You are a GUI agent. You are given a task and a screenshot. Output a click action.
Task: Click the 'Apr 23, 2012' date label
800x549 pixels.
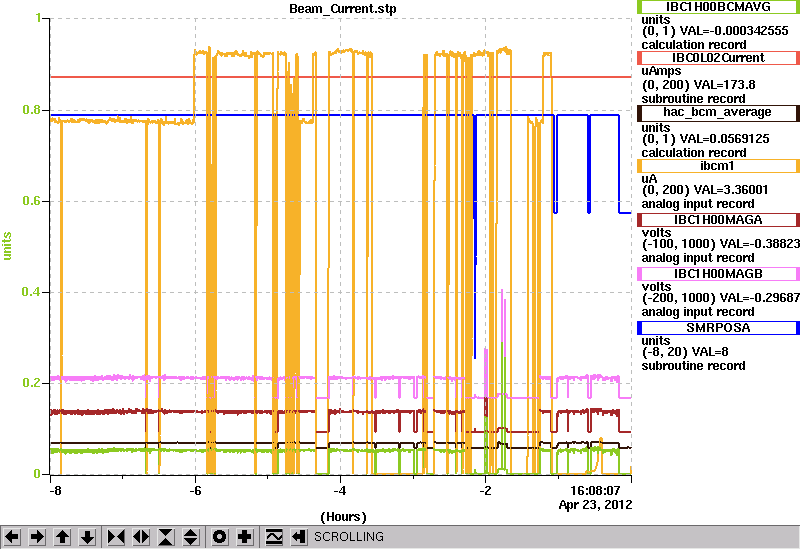pyautogui.click(x=595, y=505)
